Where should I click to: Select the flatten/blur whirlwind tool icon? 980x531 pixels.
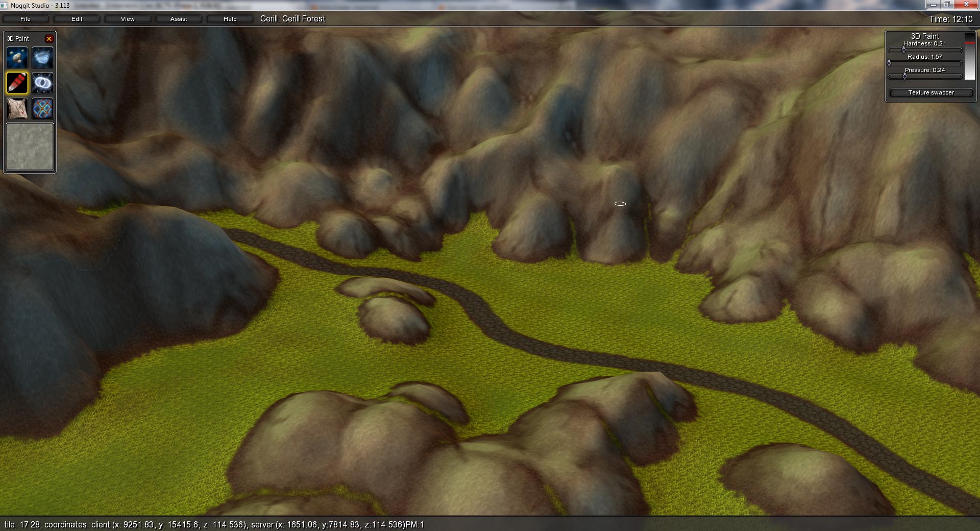tap(42, 58)
